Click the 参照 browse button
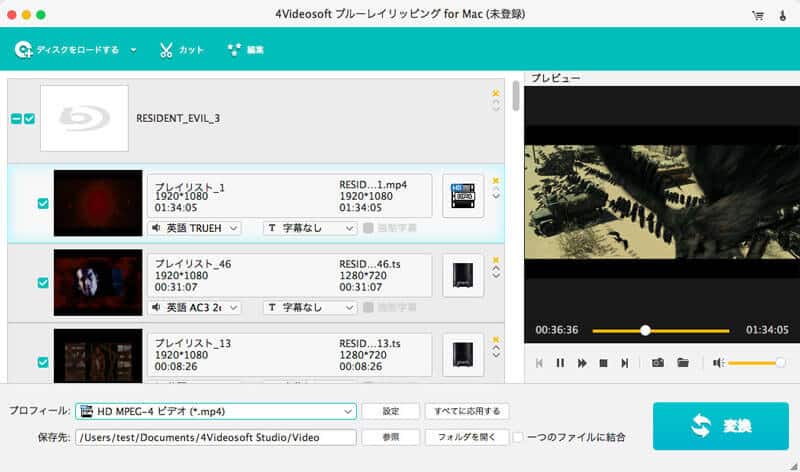Viewport: 800px width, 472px height. pyautogui.click(x=391, y=437)
